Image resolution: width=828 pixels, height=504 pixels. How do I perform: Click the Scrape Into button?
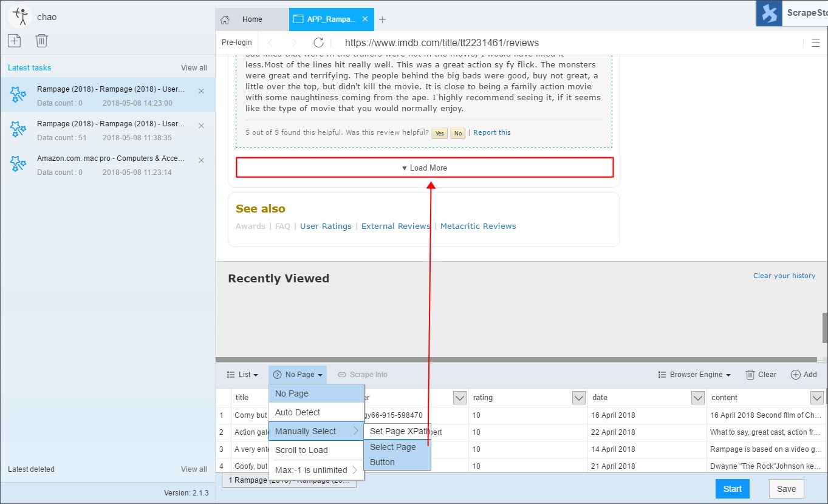click(363, 375)
